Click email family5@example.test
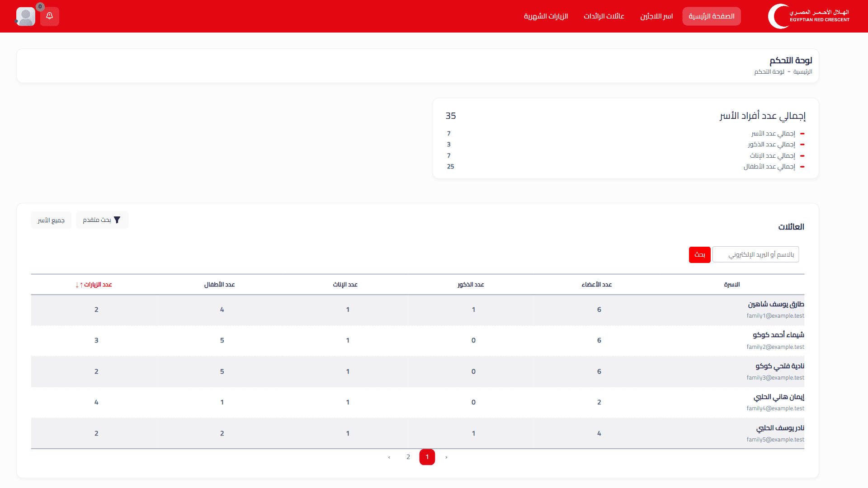 click(x=775, y=440)
